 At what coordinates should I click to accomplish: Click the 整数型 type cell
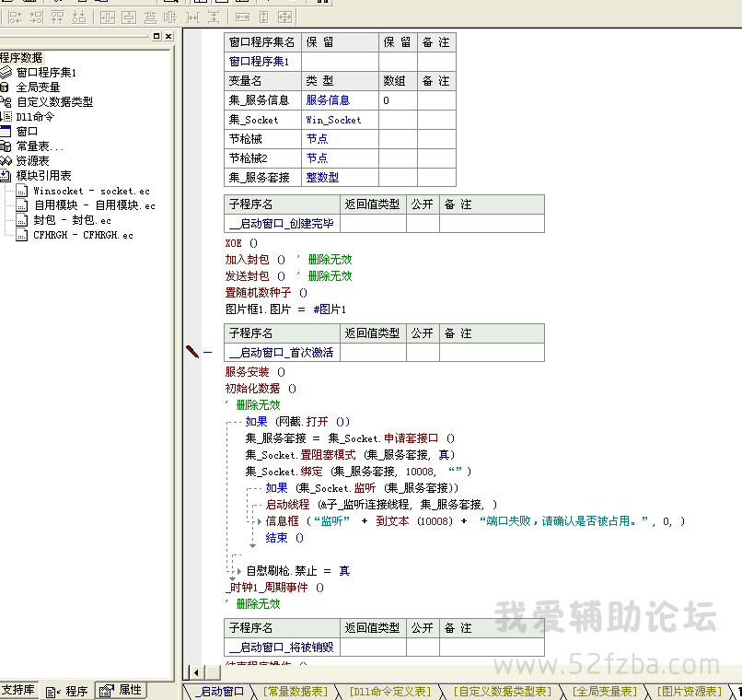(x=340, y=178)
